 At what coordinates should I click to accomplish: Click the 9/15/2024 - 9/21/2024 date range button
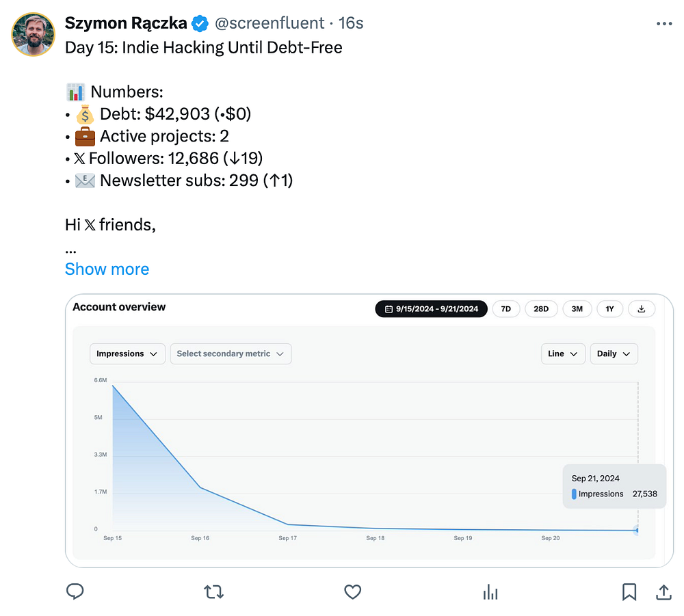point(431,309)
